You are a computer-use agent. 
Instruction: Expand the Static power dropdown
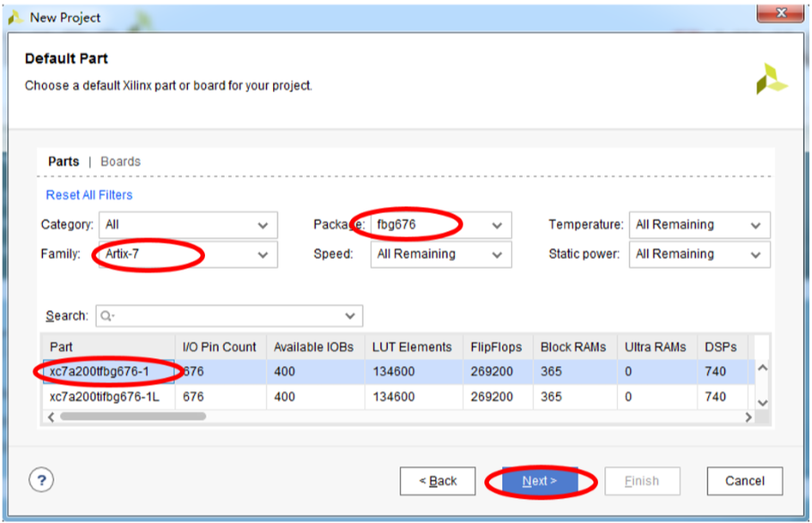click(x=698, y=254)
